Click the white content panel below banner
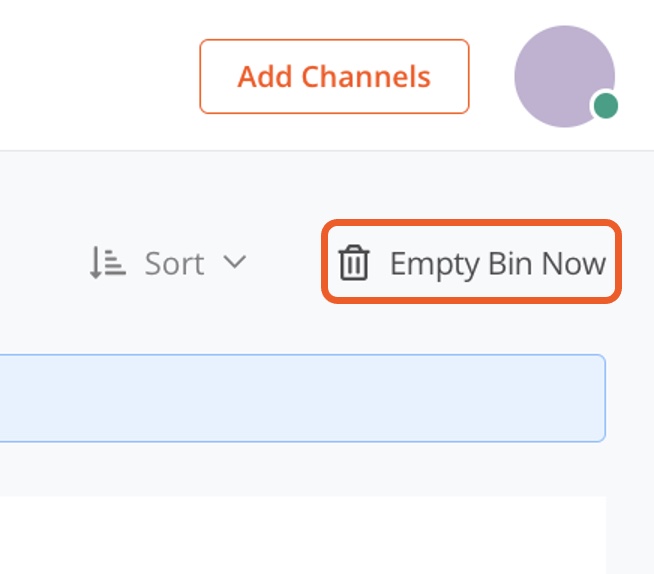Image resolution: width=654 pixels, height=574 pixels. (302, 535)
